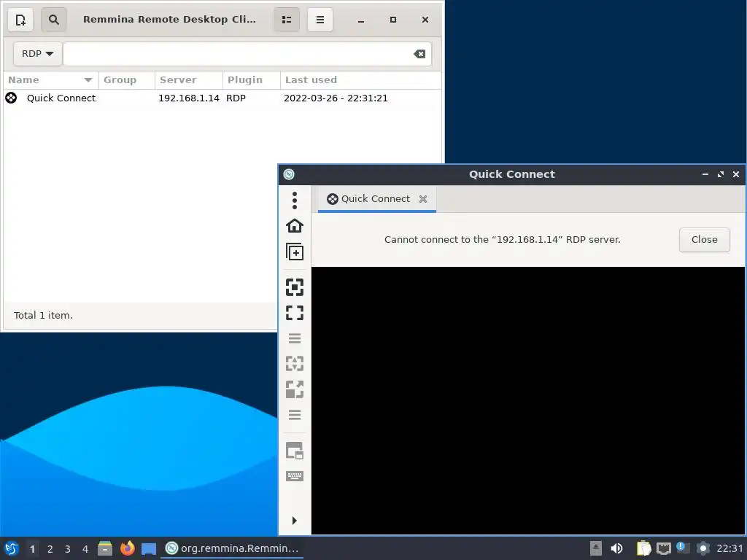The height and width of the screenshot is (560, 747).
Task: Toggle the search bar magnifier button
Action: click(54, 20)
